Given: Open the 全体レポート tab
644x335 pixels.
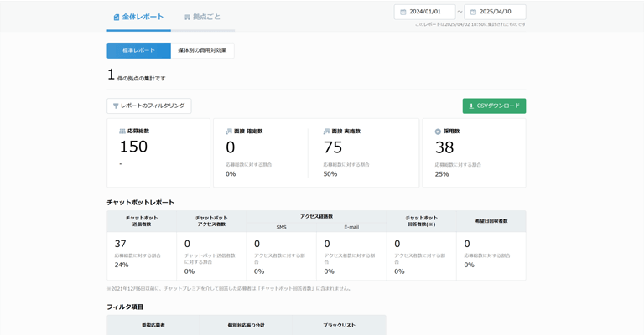Looking at the screenshot, I should pyautogui.click(x=138, y=17).
